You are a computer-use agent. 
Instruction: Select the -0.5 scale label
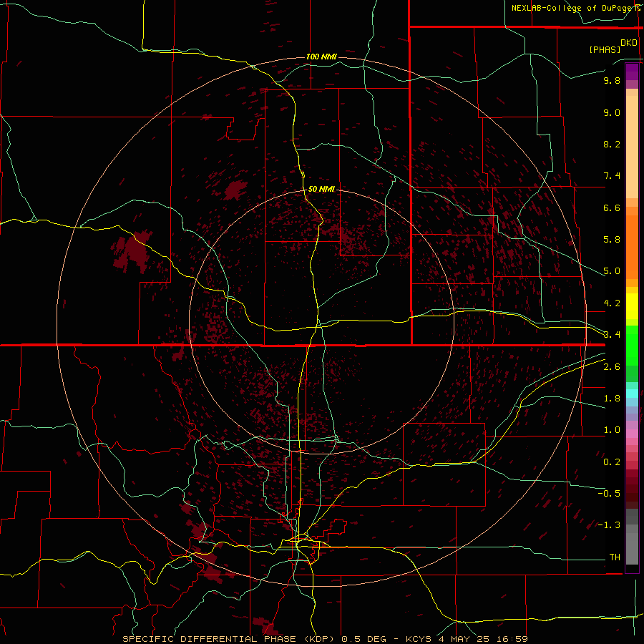(x=609, y=494)
